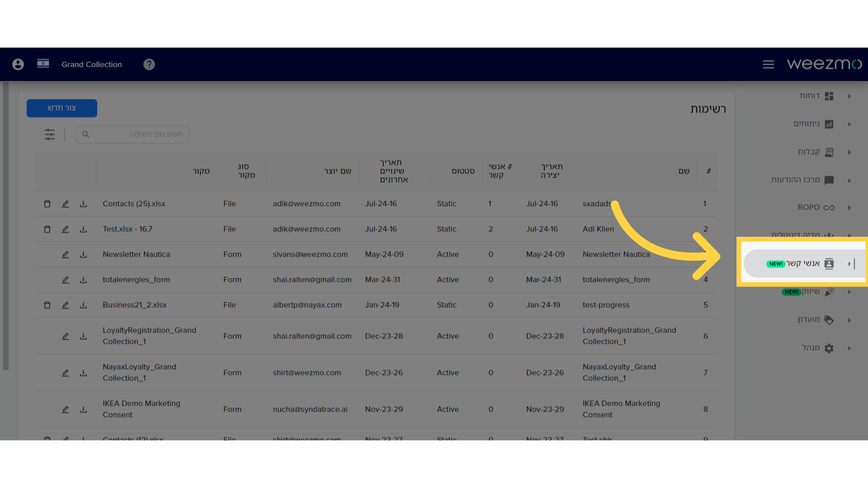868x488 pixels.
Task: Click the צור חדש create button
Action: [x=62, y=108]
